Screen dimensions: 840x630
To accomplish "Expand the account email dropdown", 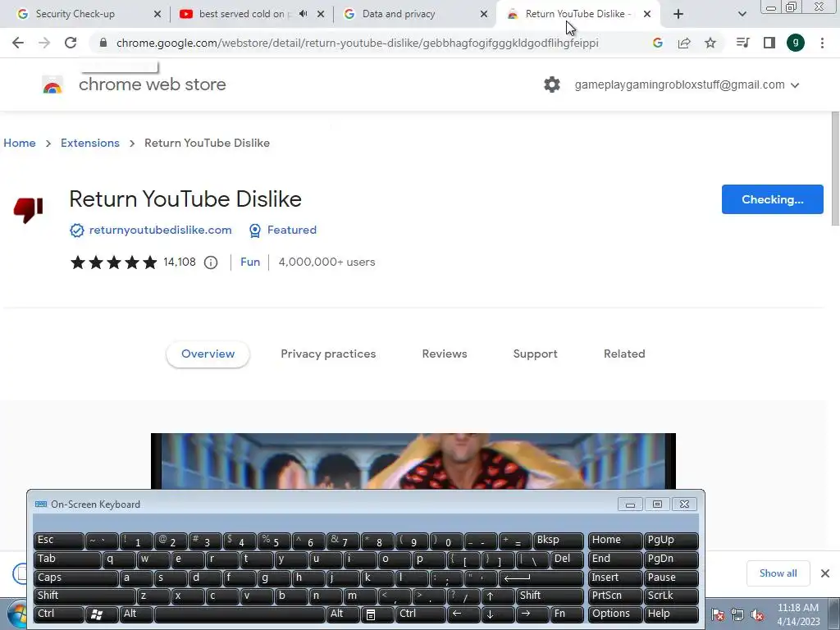I will tap(795, 85).
